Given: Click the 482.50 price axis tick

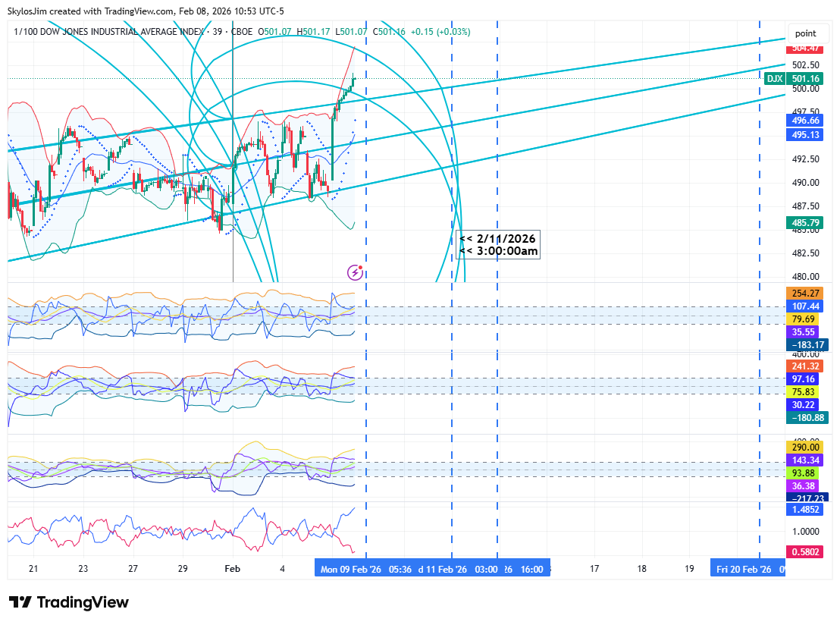Looking at the screenshot, I should pos(805,253).
